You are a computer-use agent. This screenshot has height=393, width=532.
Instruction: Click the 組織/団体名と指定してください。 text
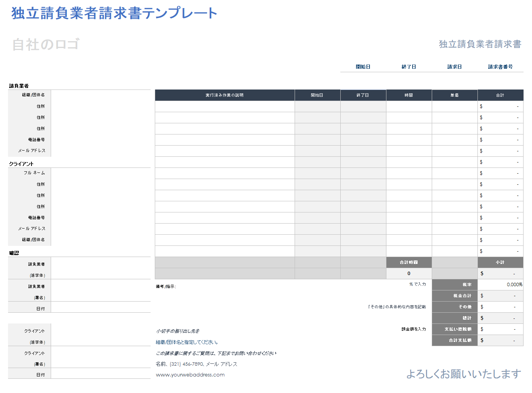[x=187, y=342]
